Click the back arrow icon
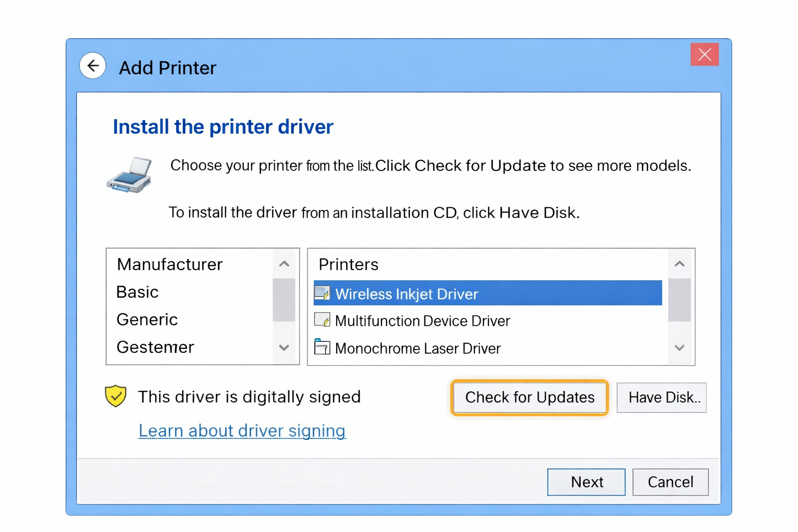Screen dimensions: 798x532 pyautogui.click(x=93, y=66)
